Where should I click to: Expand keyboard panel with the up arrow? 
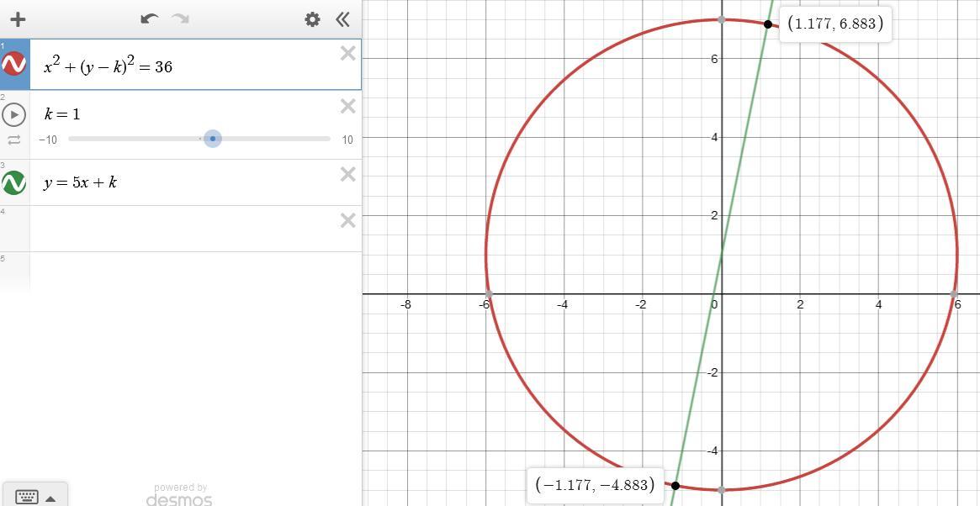click(x=51, y=498)
